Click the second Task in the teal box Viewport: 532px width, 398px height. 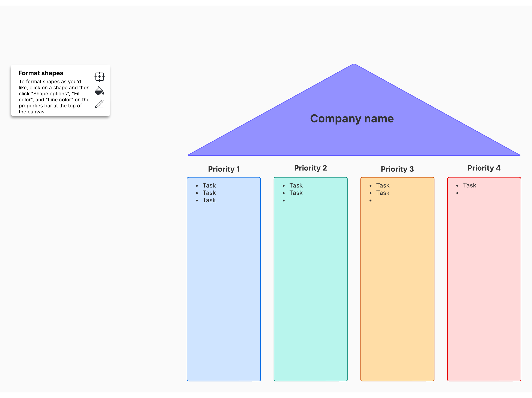[296, 193]
